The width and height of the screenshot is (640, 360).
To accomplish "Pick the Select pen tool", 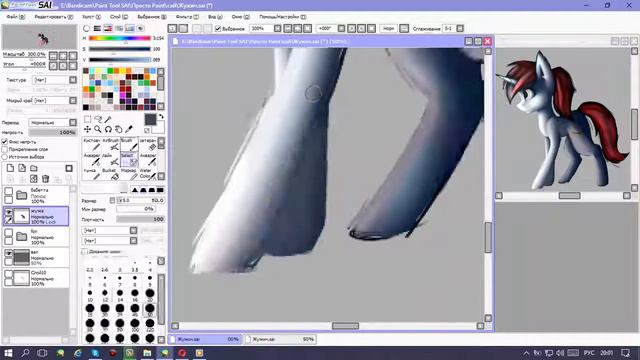I will [129, 160].
